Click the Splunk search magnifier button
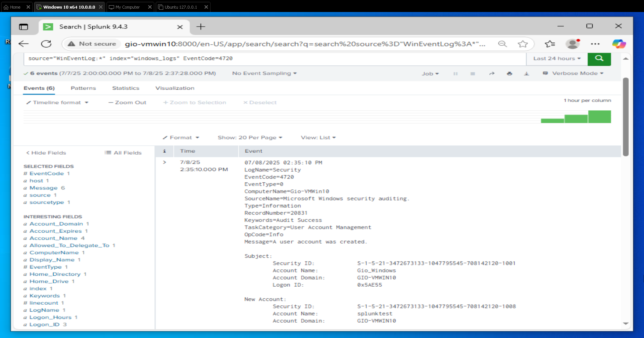The image size is (644, 338). (x=599, y=59)
